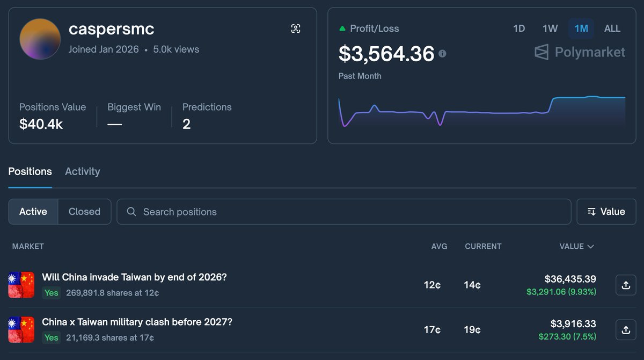
Task: Click the profile QR scan icon
Action: [296, 29]
